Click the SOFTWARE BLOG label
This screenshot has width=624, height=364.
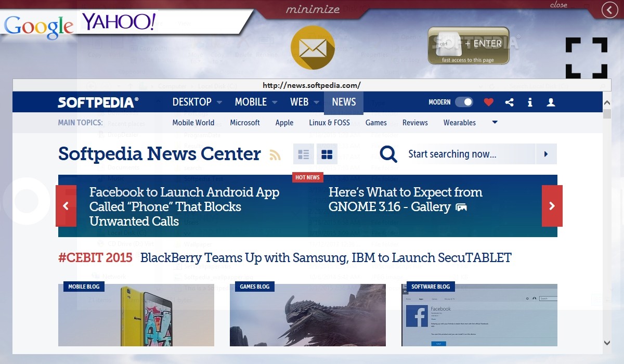coord(431,287)
